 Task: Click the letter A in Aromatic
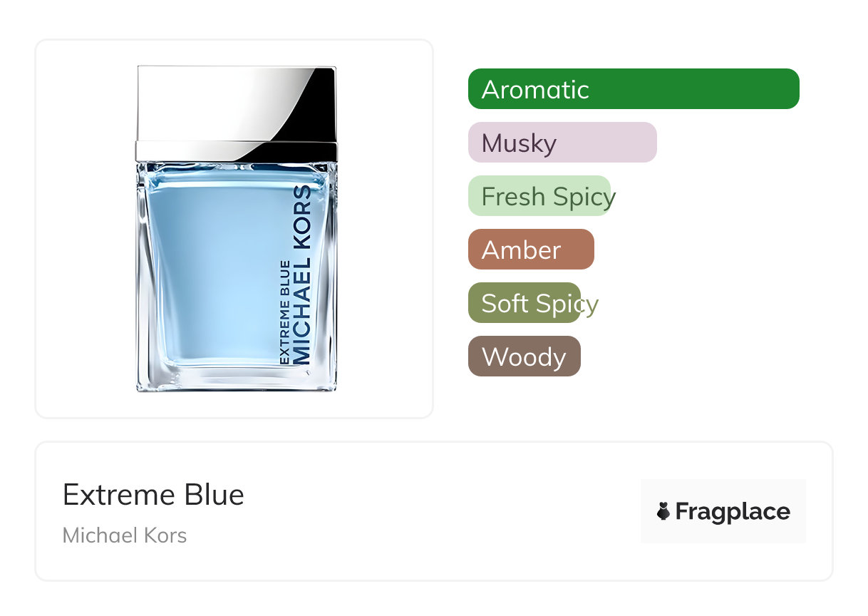tap(490, 90)
